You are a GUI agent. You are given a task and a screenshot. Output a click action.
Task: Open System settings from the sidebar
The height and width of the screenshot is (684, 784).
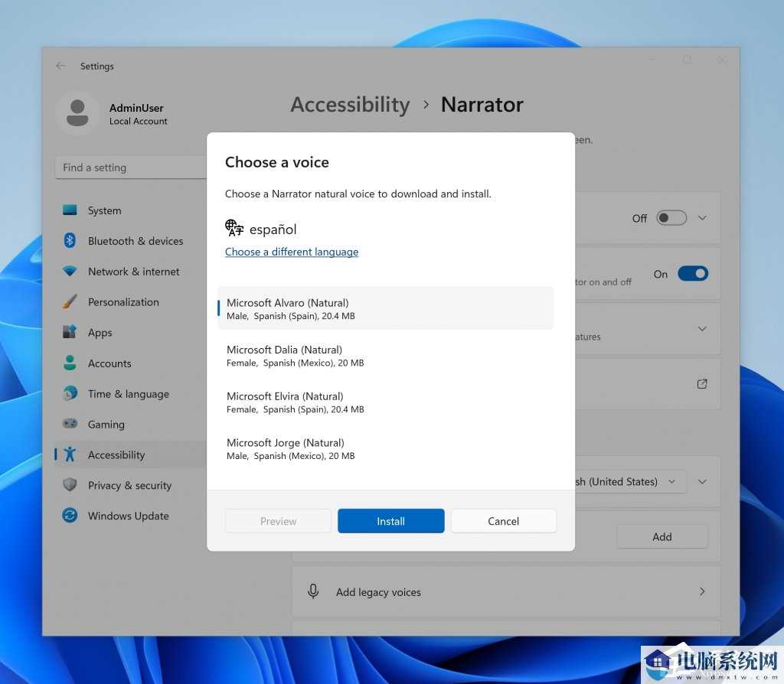[x=104, y=210]
